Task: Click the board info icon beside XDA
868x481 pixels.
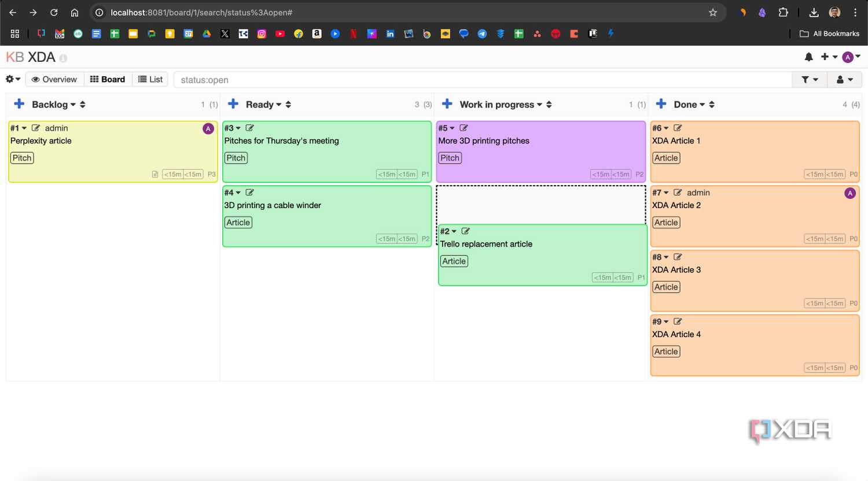Action: click(x=63, y=58)
